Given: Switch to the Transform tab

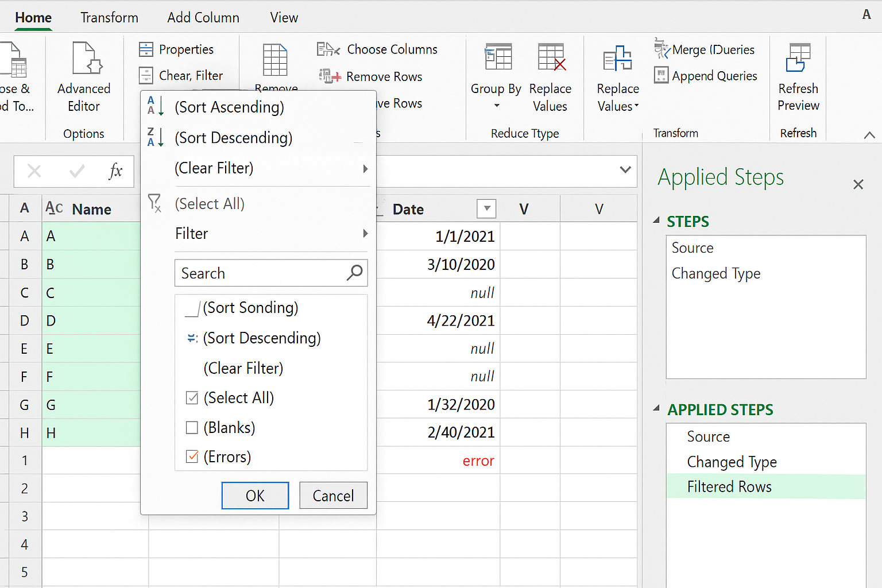Looking at the screenshot, I should [x=109, y=18].
